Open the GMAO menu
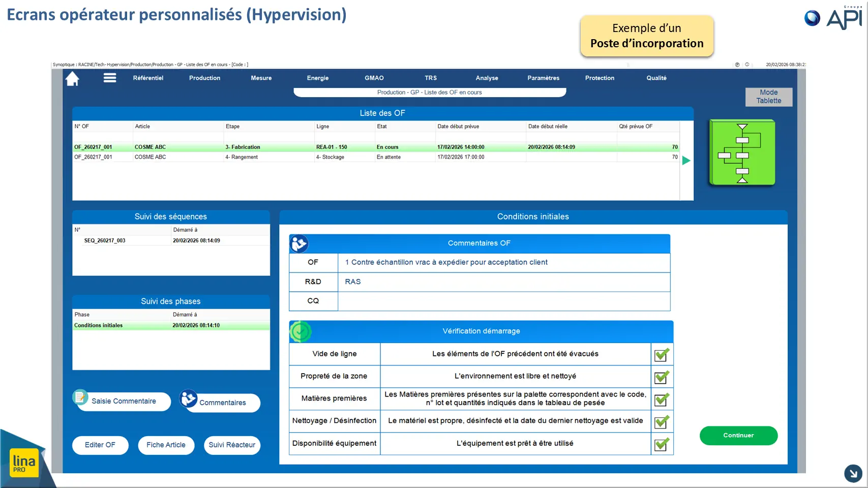This screenshot has width=868, height=488. pyautogui.click(x=374, y=78)
